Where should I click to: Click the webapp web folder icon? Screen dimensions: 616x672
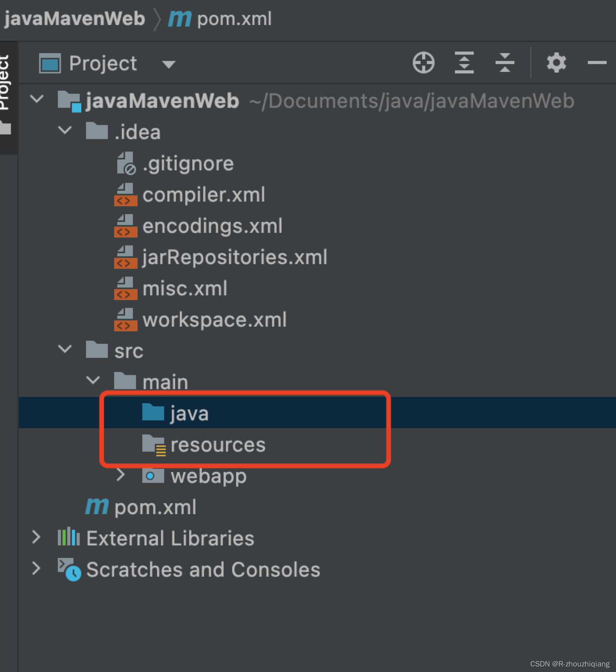coord(153,475)
